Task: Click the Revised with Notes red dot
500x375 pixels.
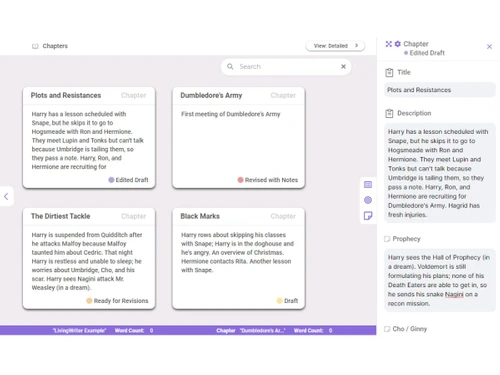Action: coord(240,180)
